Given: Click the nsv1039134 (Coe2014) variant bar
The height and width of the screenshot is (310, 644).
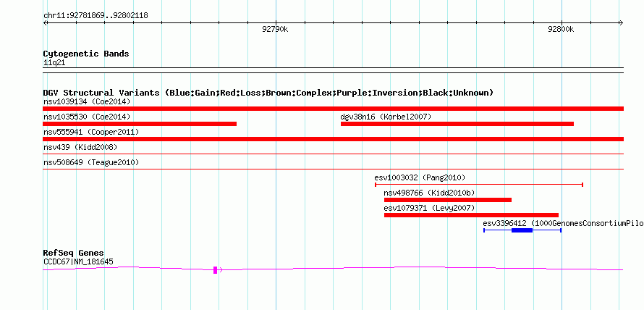Looking at the screenshot, I should [333, 109].
